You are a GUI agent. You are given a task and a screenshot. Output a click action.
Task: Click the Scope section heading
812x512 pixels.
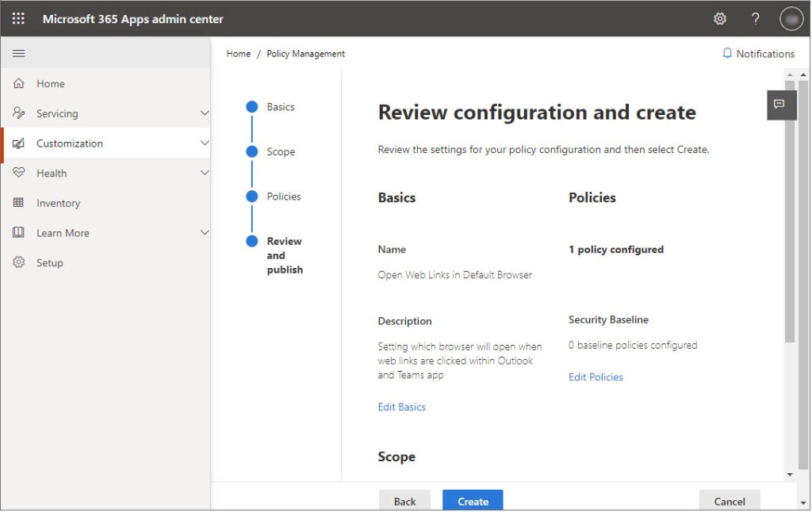(x=396, y=457)
